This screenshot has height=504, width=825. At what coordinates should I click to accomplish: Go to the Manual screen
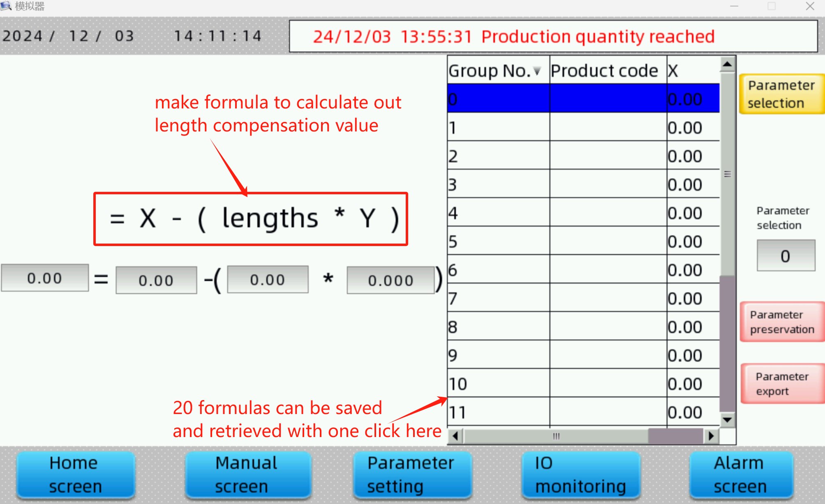(x=247, y=474)
